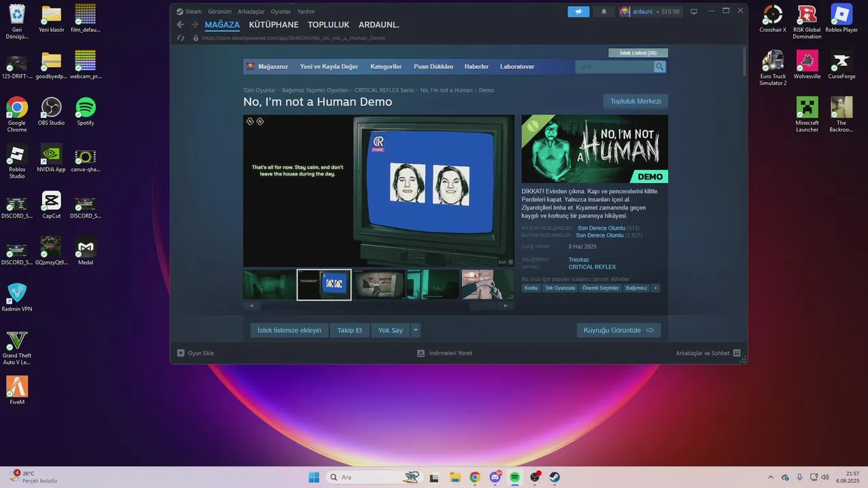Reload the Steam store page
Viewport: 868px width, 488px height.
[181, 38]
